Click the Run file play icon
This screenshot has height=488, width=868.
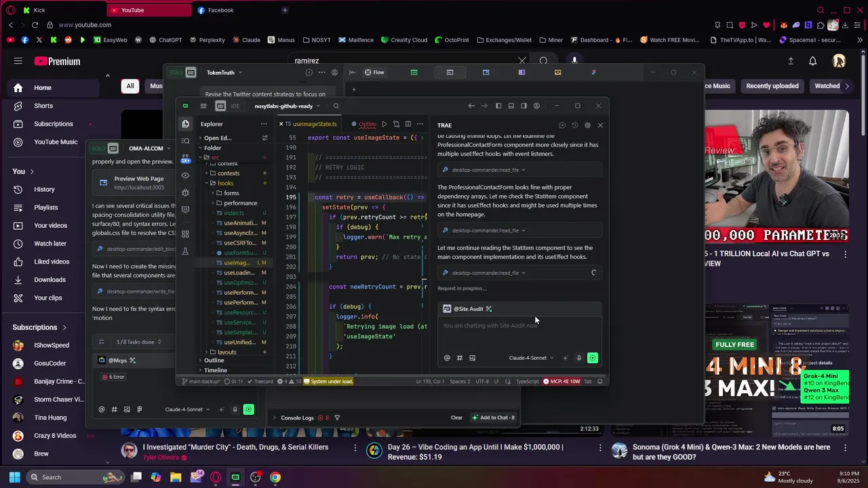(x=384, y=124)
